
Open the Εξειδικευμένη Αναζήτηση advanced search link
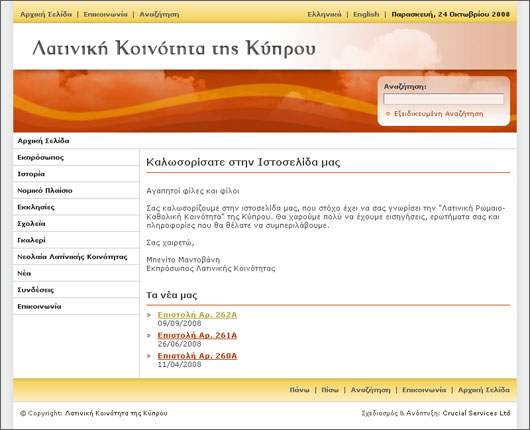[438, 114]
